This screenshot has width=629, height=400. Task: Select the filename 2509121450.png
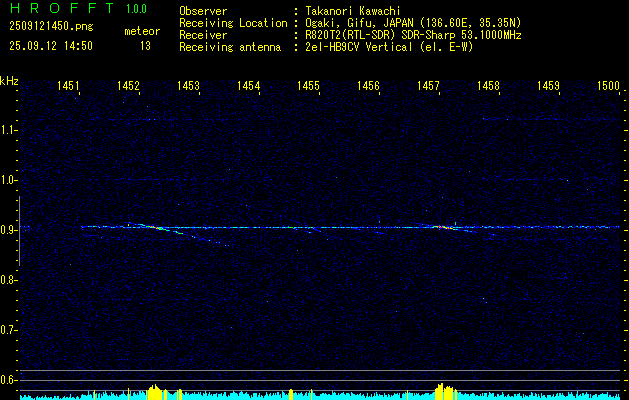click(51, 26)
